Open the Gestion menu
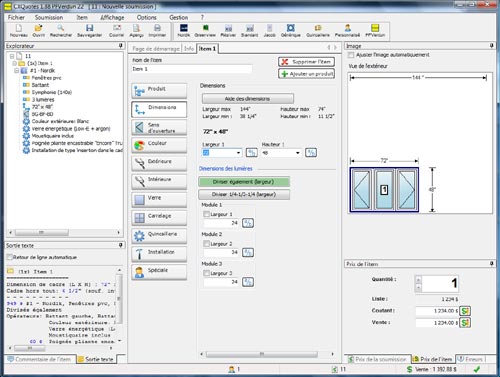This screenshot has width=500, height=377. pos(178,17)
